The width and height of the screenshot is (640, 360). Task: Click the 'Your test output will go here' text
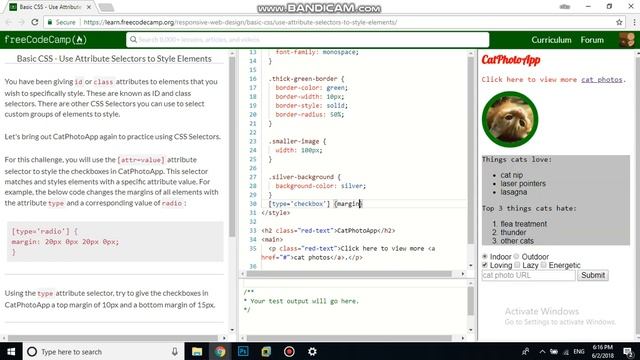click(x=304, y=301)
